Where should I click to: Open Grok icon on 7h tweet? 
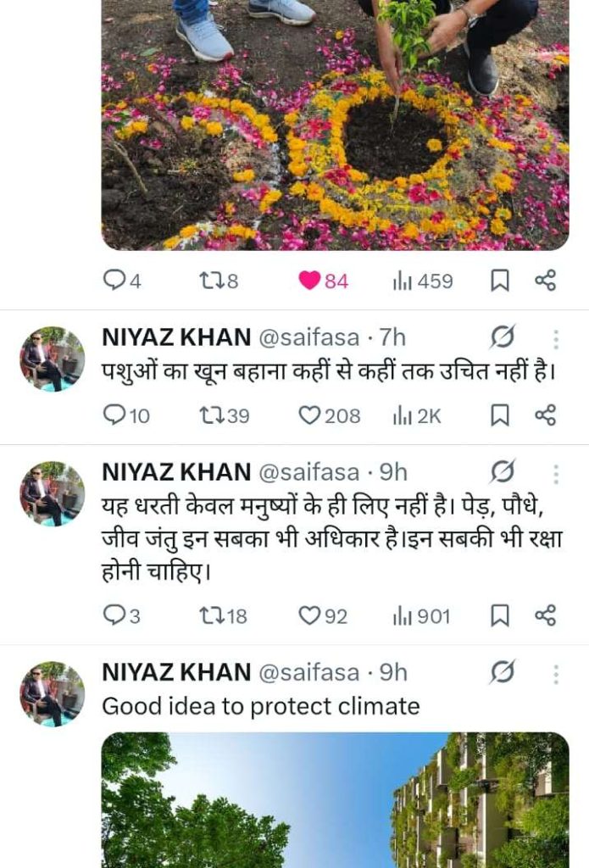point(502,338)
